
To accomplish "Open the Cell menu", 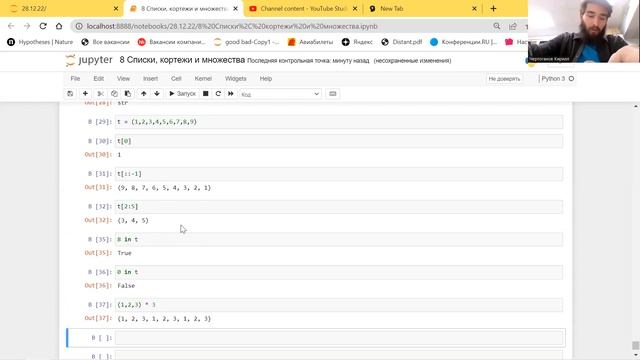I will 176,79.
